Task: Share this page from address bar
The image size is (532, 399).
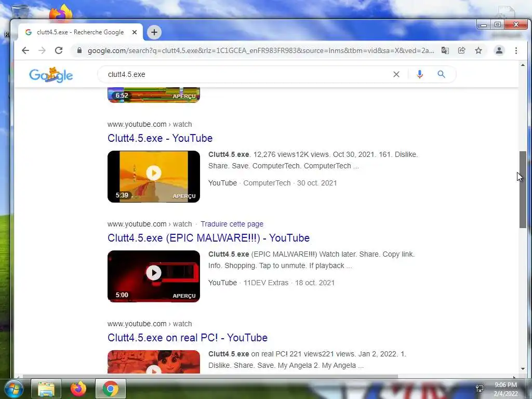Action: click(x=461, y=50)
